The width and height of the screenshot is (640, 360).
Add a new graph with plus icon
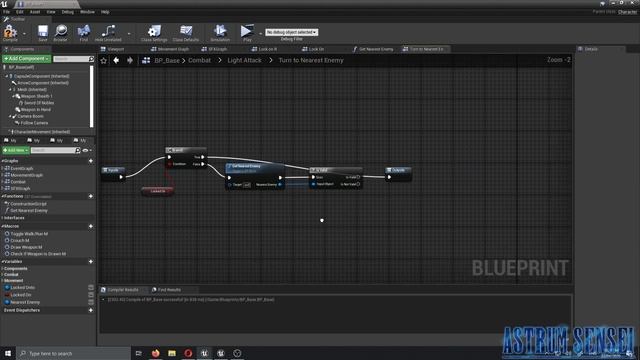pyautogui.click(x=91, y=161)
